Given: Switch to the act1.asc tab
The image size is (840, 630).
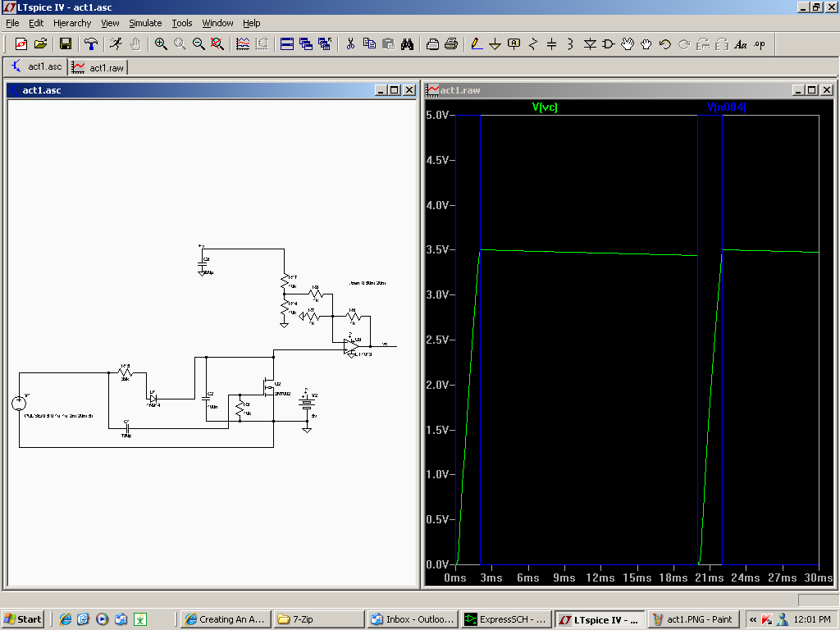Looking at the screenshot, I should (x=36, y=66).
